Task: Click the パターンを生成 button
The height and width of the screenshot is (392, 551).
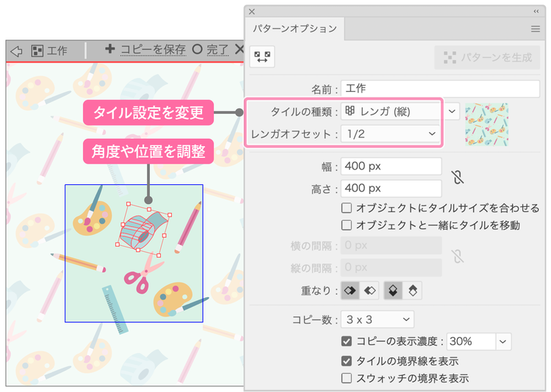Action: pos(487,57)
